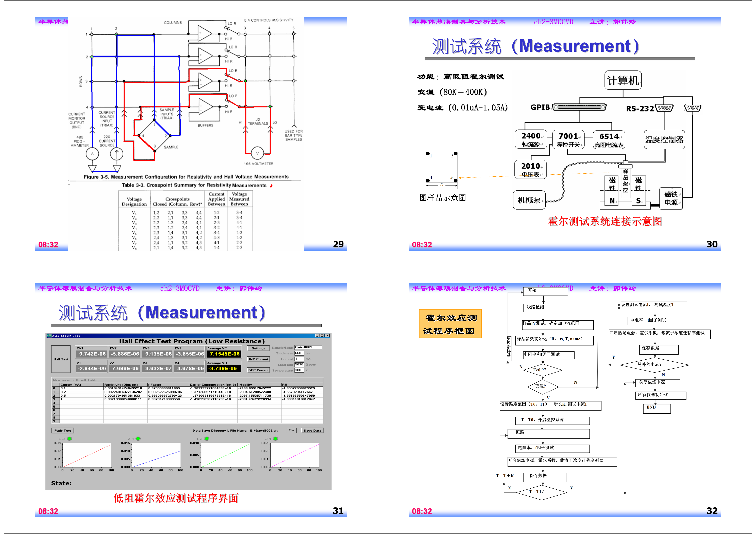The image size is (756, 534).
Task: Click the Mobility column header
Action: [x=259, y=385]
